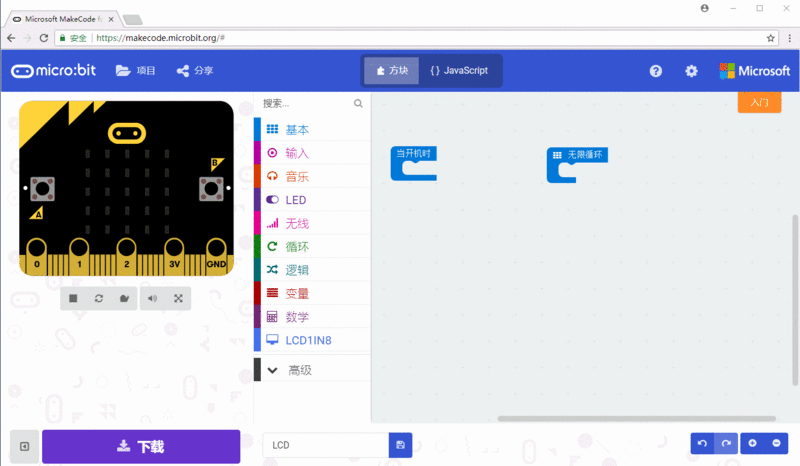Click the workspace horizontal scrollbar
The image size is (800, 466).
(x=637, y=419)
